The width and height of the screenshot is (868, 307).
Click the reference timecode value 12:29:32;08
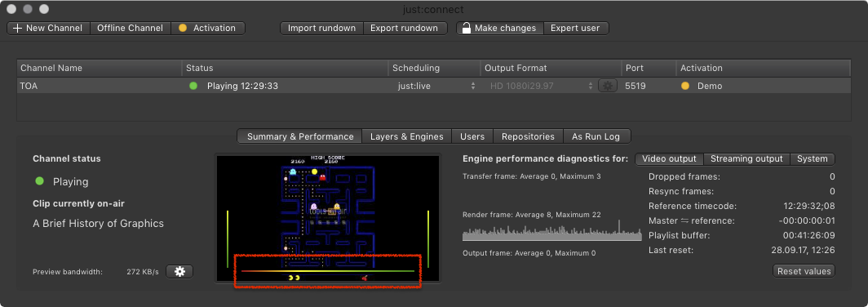point(809,206)
